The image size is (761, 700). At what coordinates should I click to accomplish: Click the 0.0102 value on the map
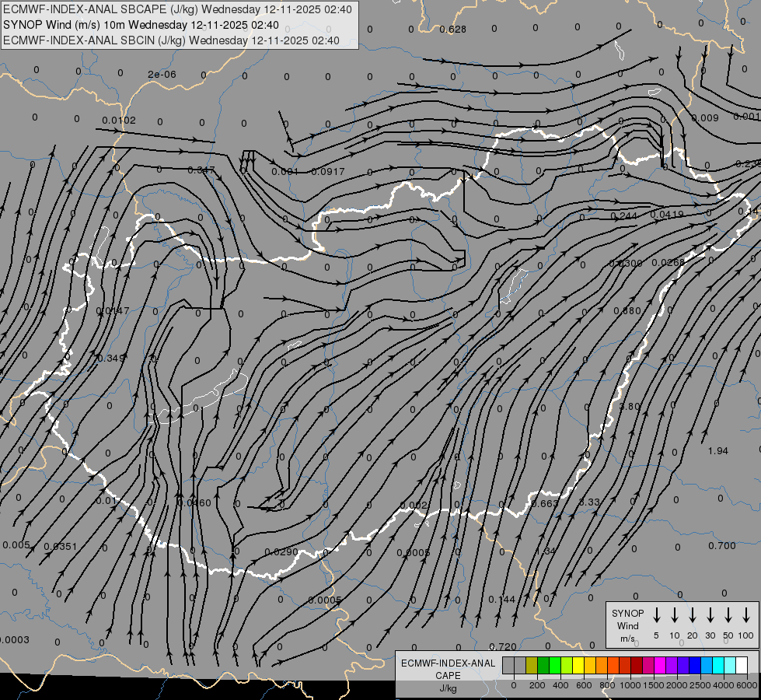pos(119,120)
